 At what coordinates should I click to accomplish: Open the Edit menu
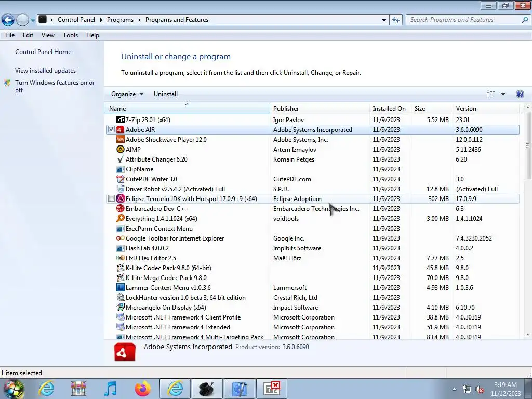coord(28,35)
